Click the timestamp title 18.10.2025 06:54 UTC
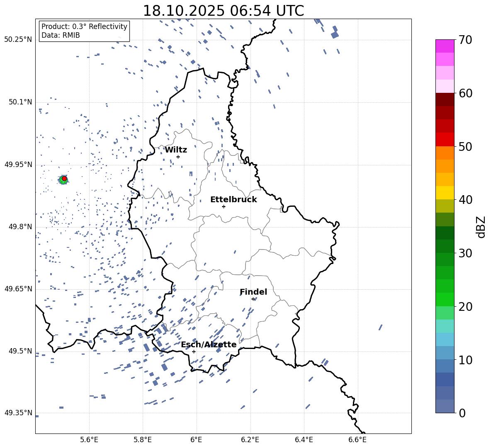This screenshot has width=491, height=448. pos(223,11)
